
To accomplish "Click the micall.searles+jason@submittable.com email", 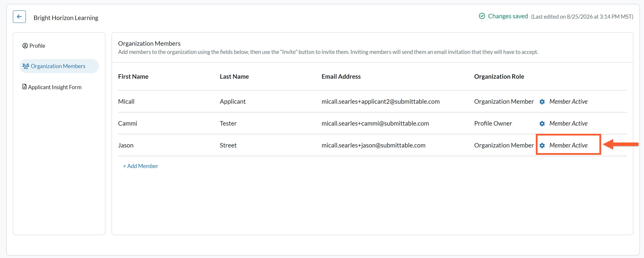I will [x=373, y=145].
